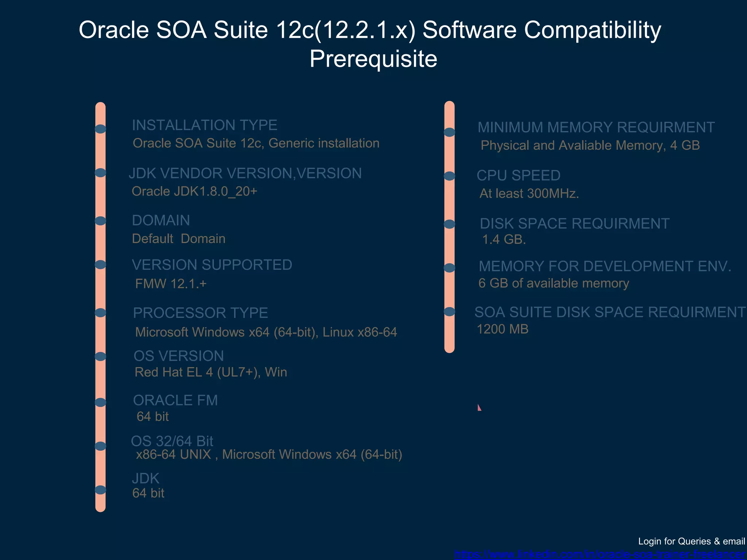Select the 'CPU SPEED' heading
Viewport: 747px width, 560px height.
[518, 175]
